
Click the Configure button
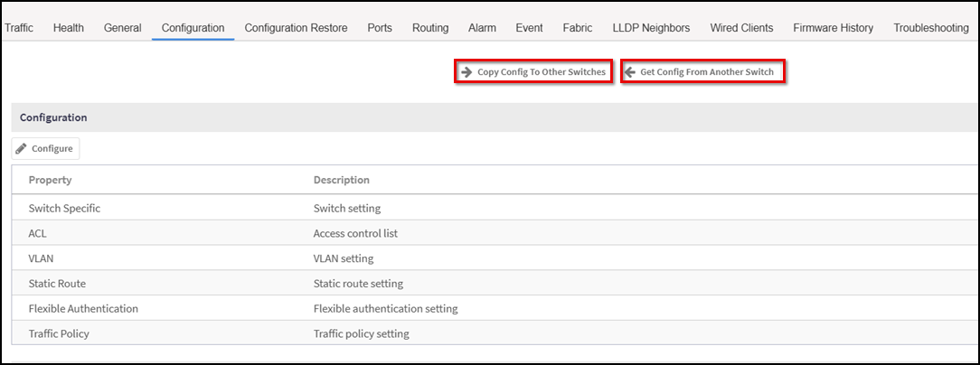(45, 149)
